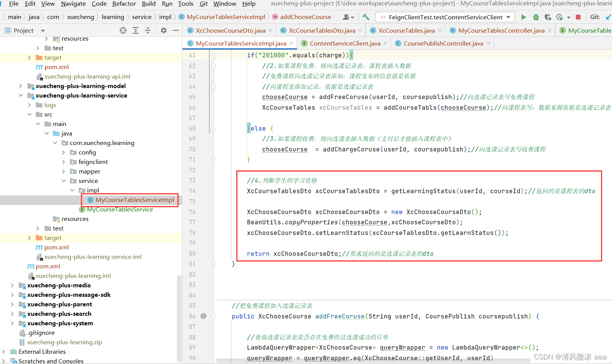The image size is (612, 364).
Task: Click MyCourseTablesServiceImpl breadcrumb
Action: [x=226, y=17]
